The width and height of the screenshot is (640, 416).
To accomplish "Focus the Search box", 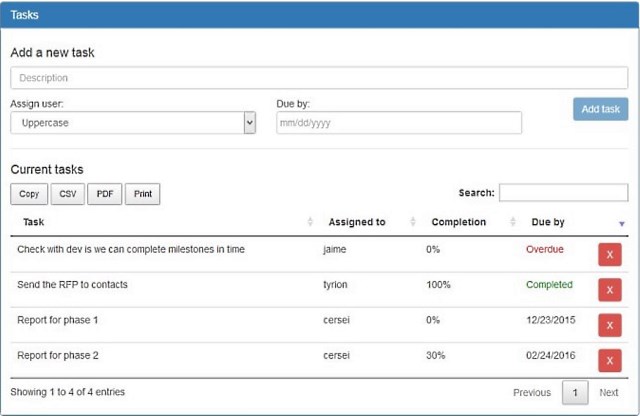I will click(564, 193).
